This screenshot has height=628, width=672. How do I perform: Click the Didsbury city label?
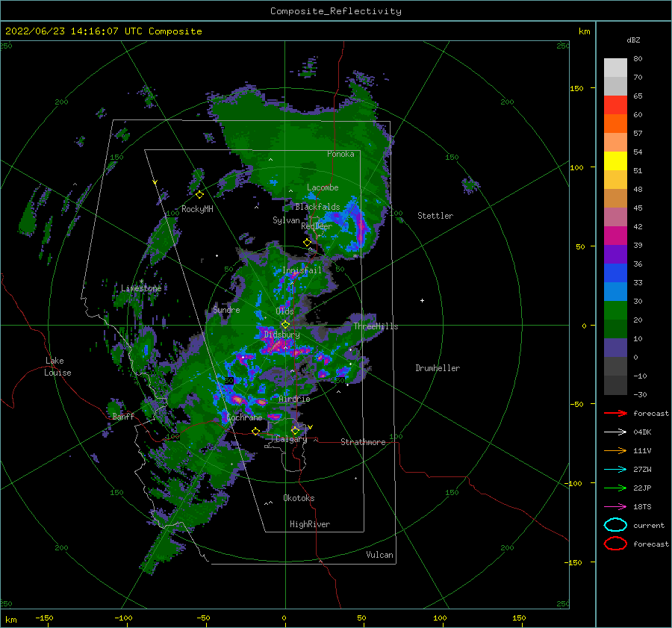(x=281, y=335)
